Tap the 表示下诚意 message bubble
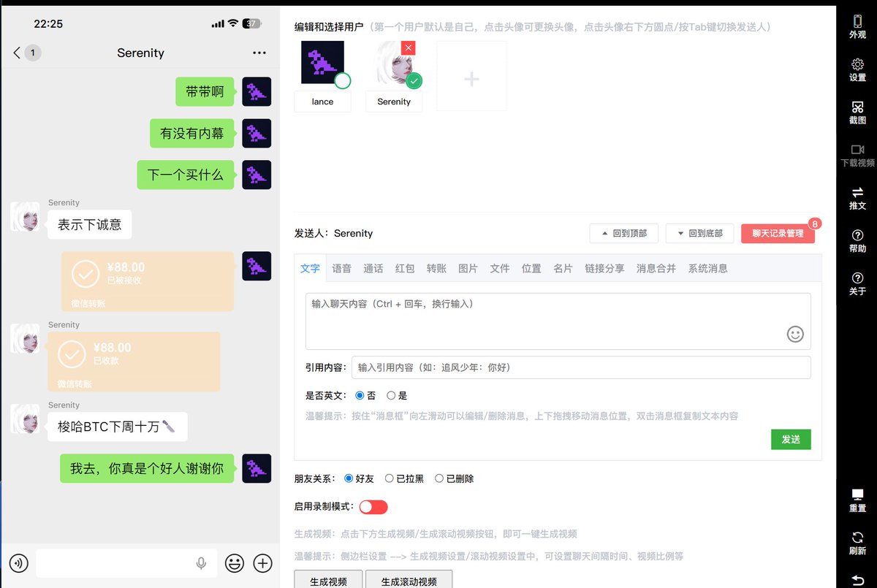Image resolution: width=877 pixels, height=588 pixels. pyautogui.click(x=90, y=224)
